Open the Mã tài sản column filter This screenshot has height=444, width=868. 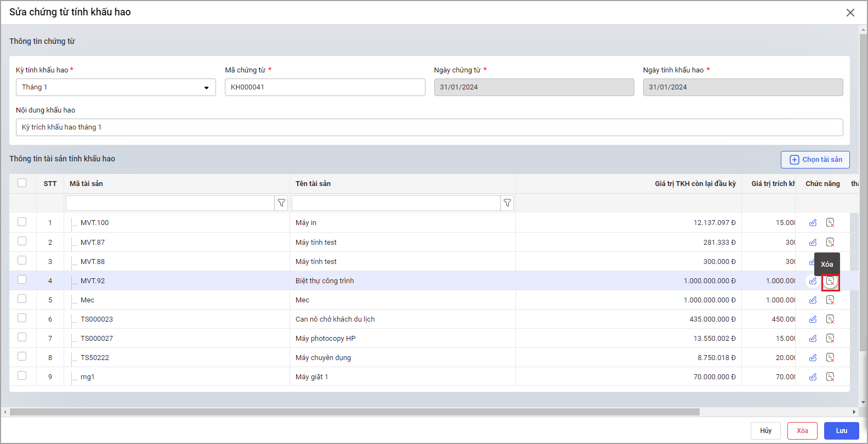pyautogui.click(x=281, y=203)
